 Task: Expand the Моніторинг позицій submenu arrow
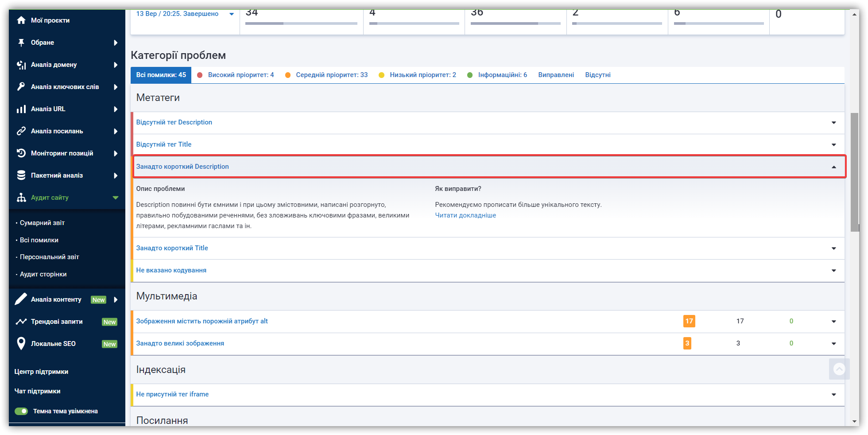(116, 153)
